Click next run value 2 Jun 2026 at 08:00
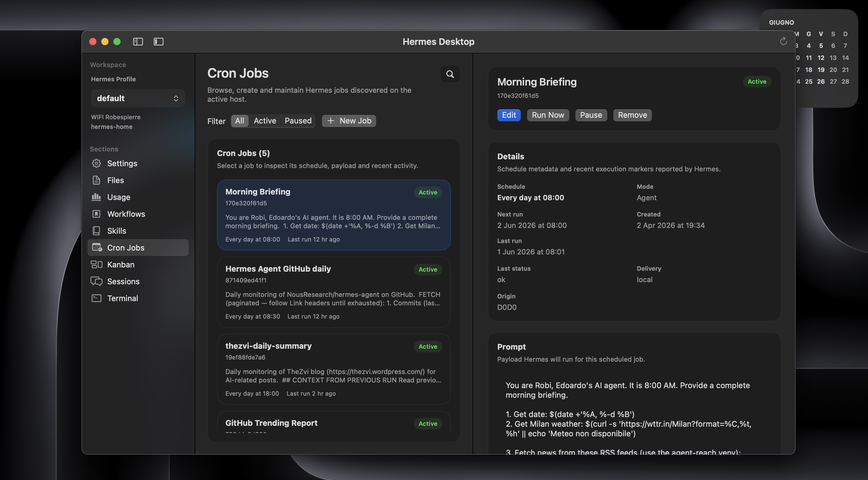Screen dimensions: 868x480 532,225
